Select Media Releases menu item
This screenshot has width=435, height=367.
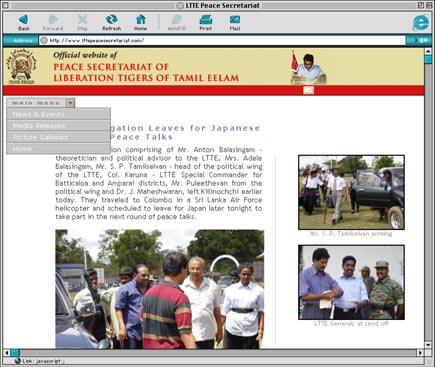[58, 126]
